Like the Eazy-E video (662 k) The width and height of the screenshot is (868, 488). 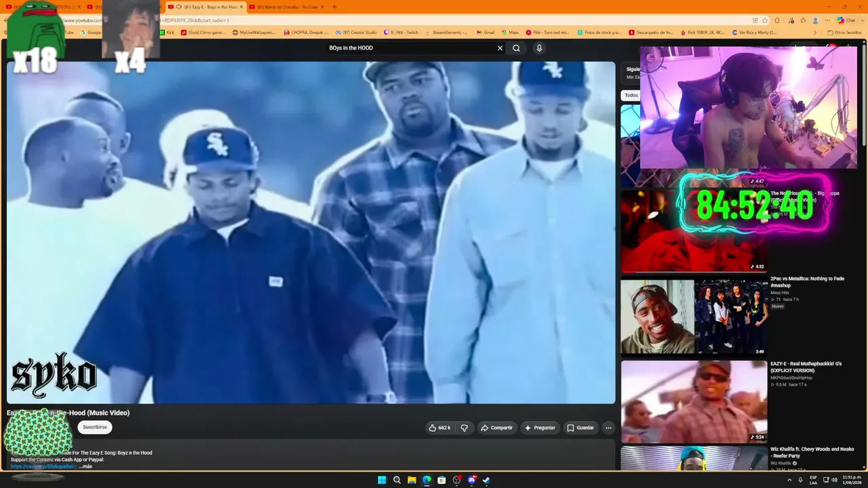pos(439,428)
